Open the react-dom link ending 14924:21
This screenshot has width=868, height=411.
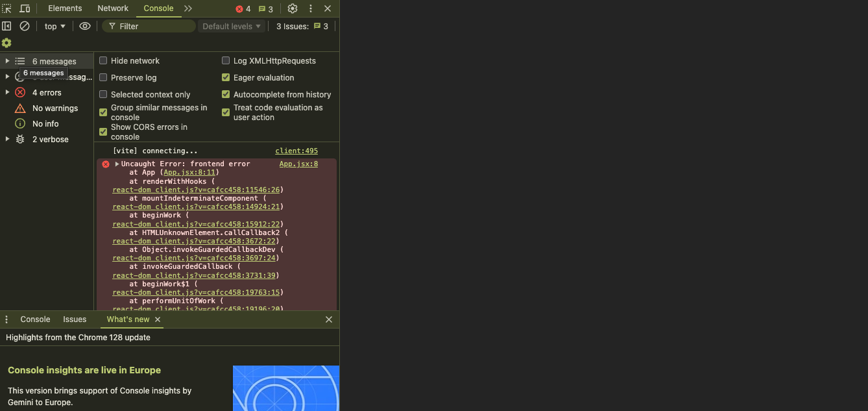(196, 206)
